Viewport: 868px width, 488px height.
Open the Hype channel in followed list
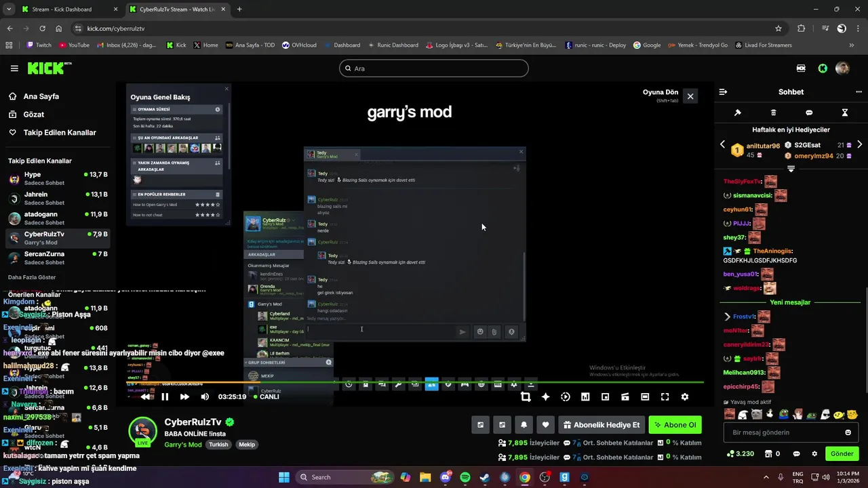[58, 179]
